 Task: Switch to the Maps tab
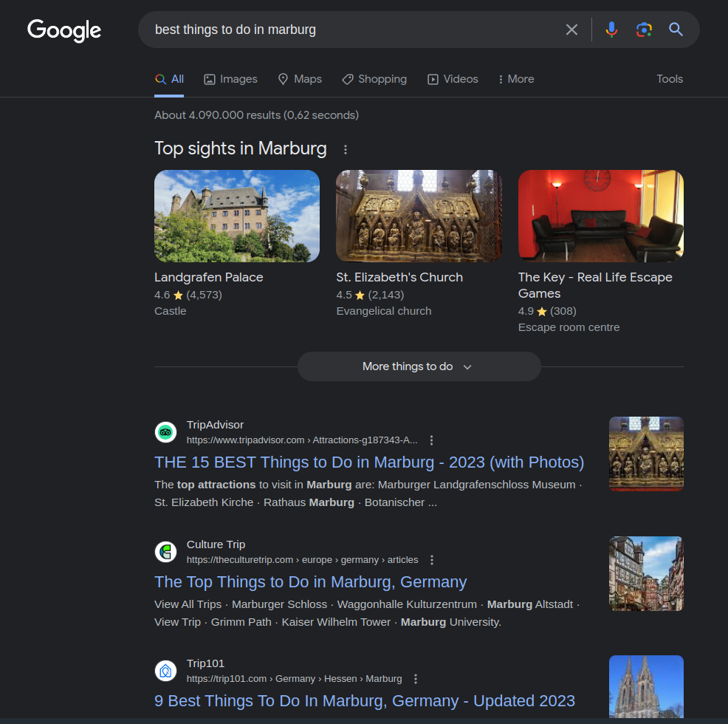pos(300,79)
